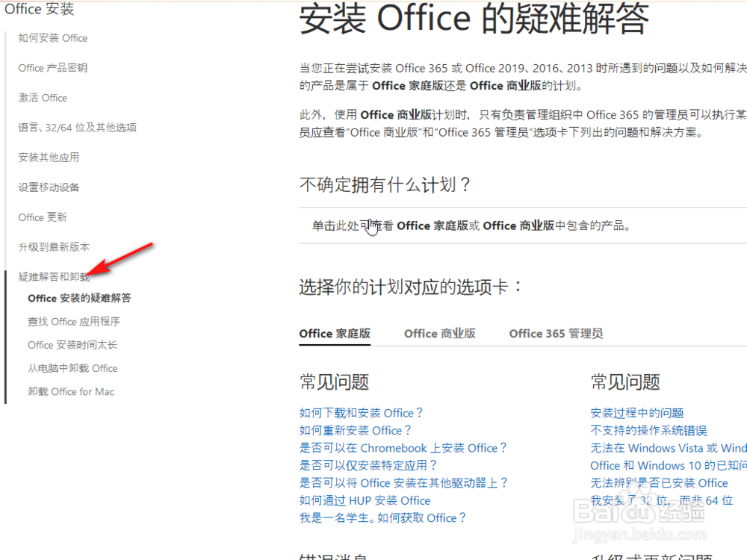Open 'Office 和 Windows 10 的已知问题' link

tap(669, 466)
